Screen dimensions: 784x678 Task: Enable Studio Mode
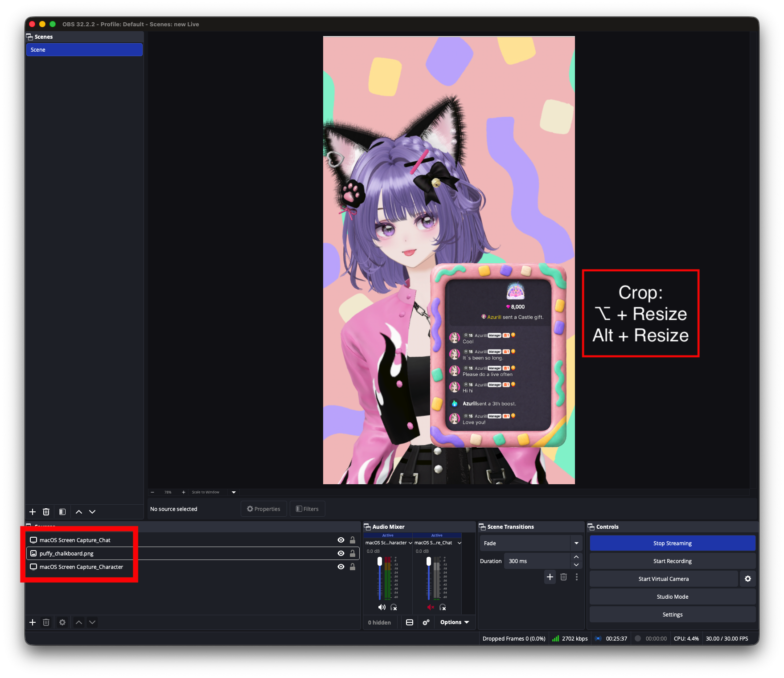(673, 596)
